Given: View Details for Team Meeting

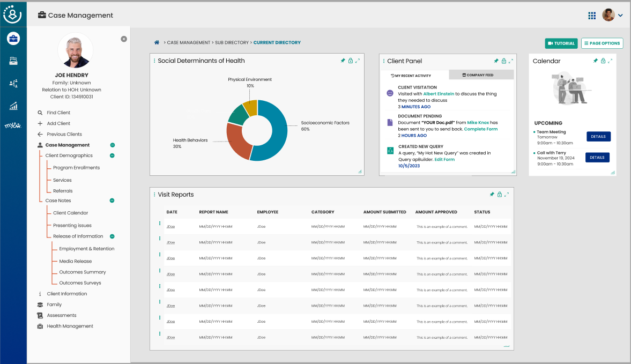Looking at the screenshot, I should click(x=598, y=137).
